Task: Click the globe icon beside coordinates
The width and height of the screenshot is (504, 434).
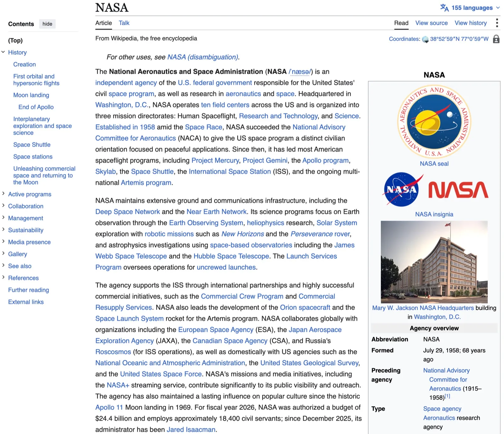Action: pos(425,39)
